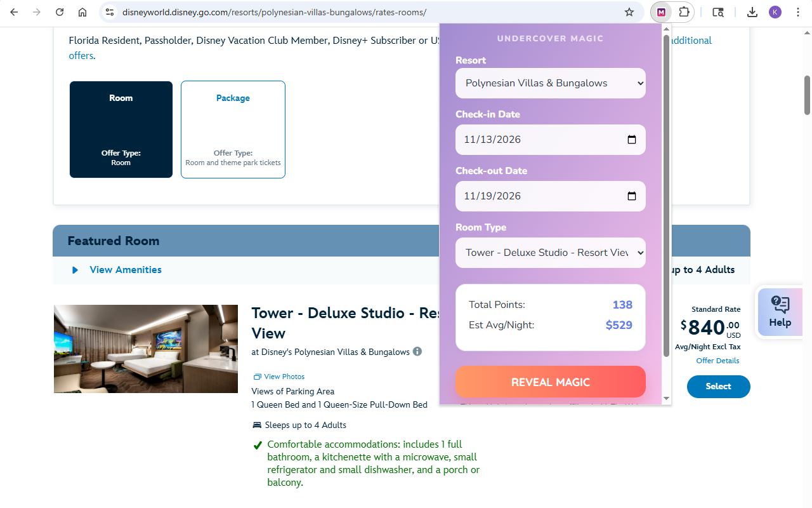Image resolution: width=812 pixels, height=508 pixels.
Task: Open Chrome's three-dot menu
Action: tap(798, 11)
